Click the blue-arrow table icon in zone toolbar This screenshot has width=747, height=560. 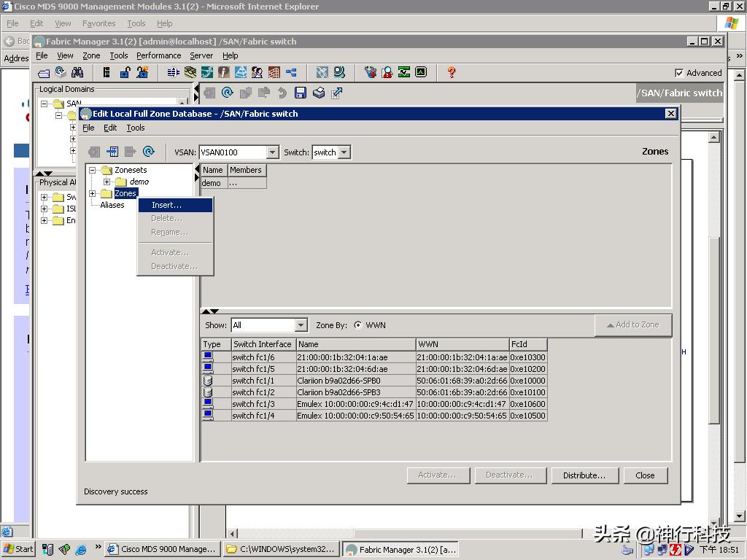[112, 152]
